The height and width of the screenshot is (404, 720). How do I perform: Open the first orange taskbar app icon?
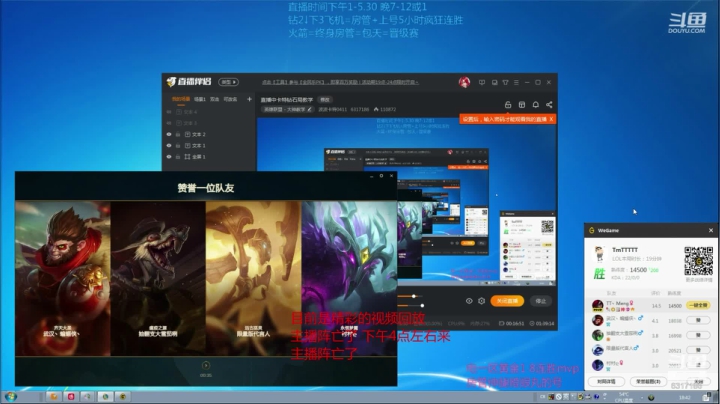[54, 397]
